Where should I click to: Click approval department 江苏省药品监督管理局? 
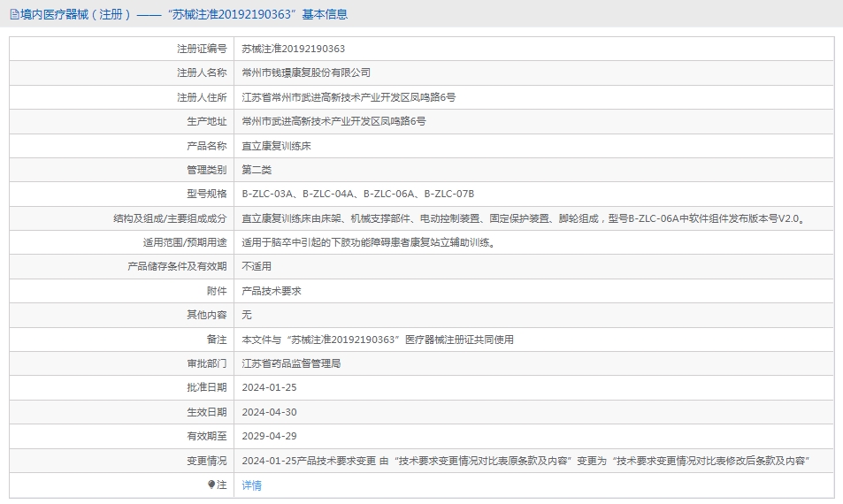[x=291, y=363]
